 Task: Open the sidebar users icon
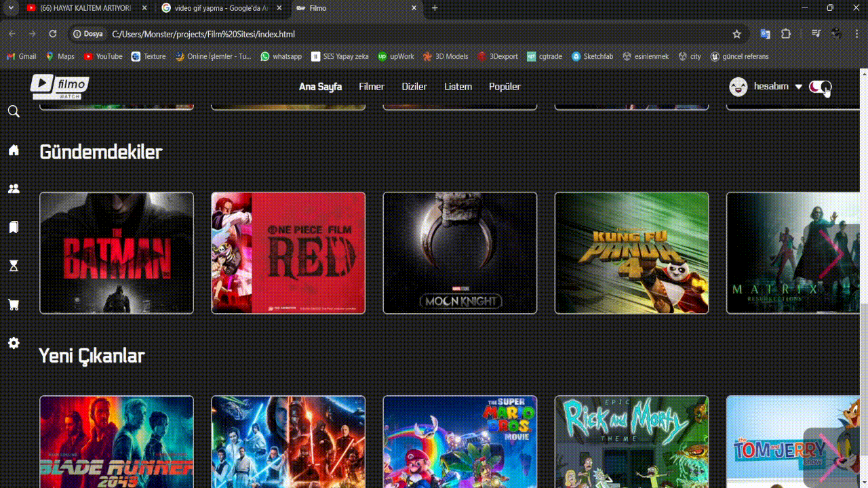14,188
